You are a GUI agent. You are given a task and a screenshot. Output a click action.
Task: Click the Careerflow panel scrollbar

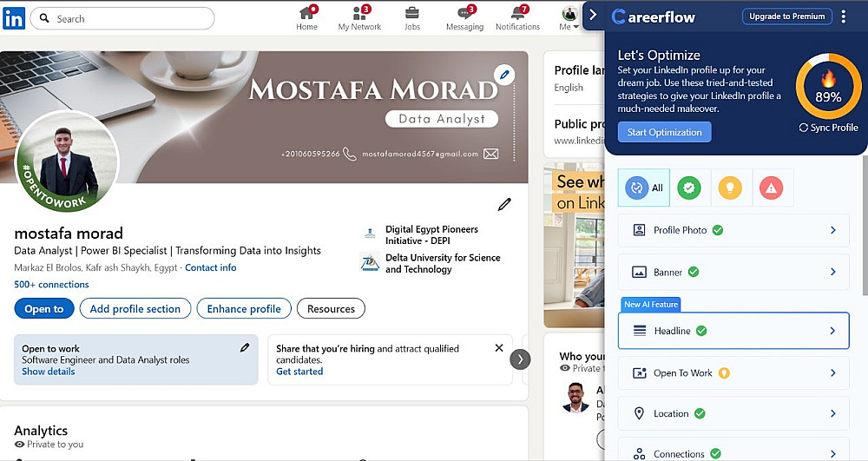click(865, 227)
